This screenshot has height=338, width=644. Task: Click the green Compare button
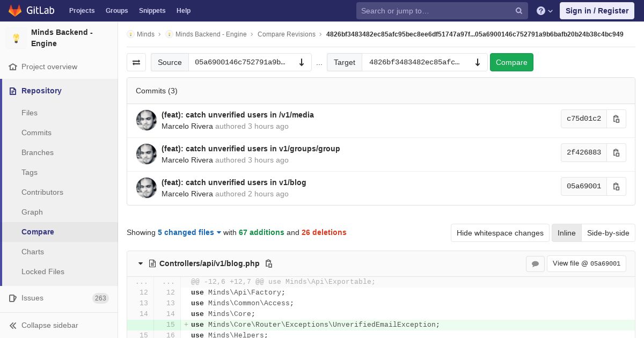[511, 62]
